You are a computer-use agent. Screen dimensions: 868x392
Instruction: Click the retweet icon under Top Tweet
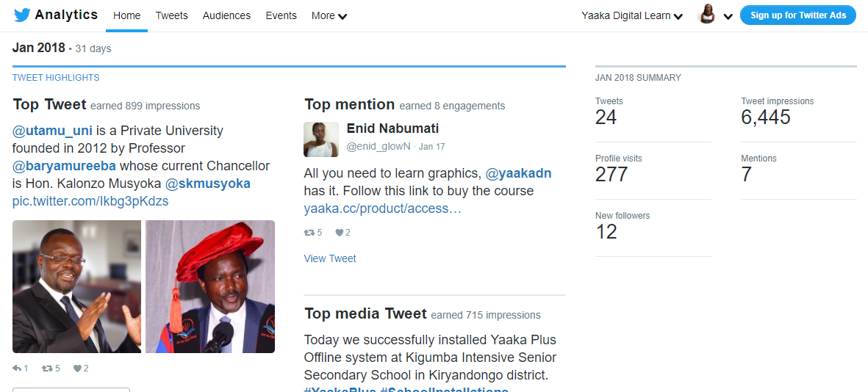pos(46,369)
